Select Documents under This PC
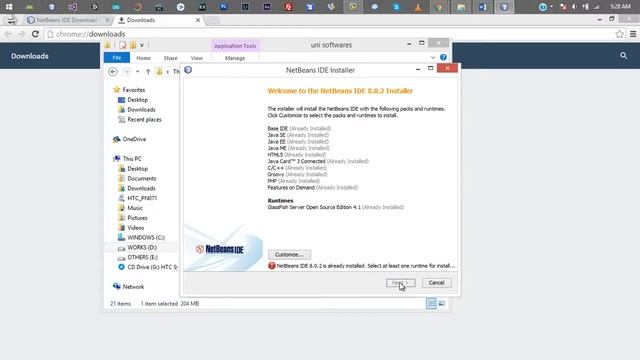The height and width of the screenshot is (360, 640). (x=141, y=178)
